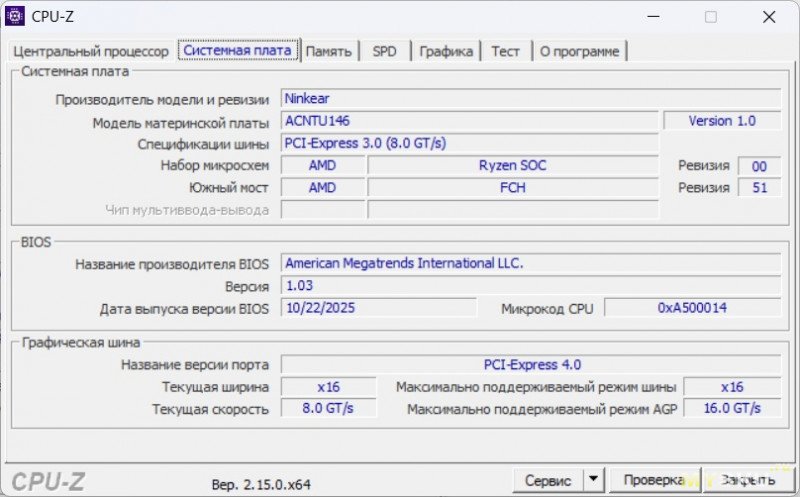The image size is (800, 497).
Task: Expand the dropdown arrow next to Сервис
Action: pos(594,481)
